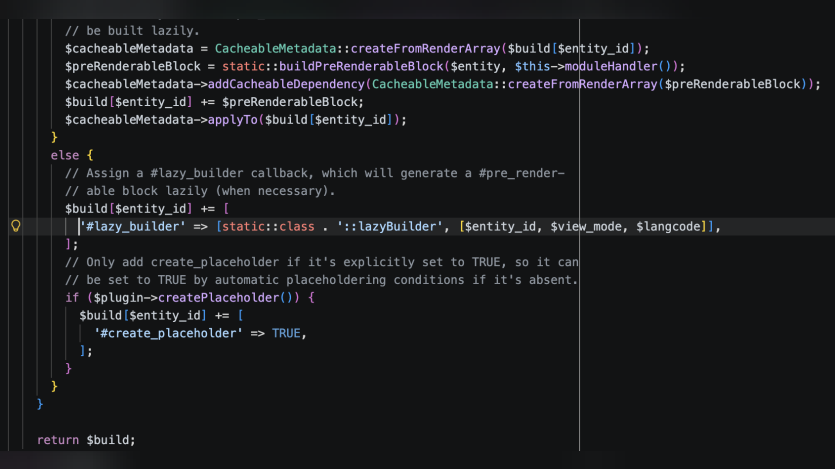Click the 'return $build;' statement

tap(86, 440)
